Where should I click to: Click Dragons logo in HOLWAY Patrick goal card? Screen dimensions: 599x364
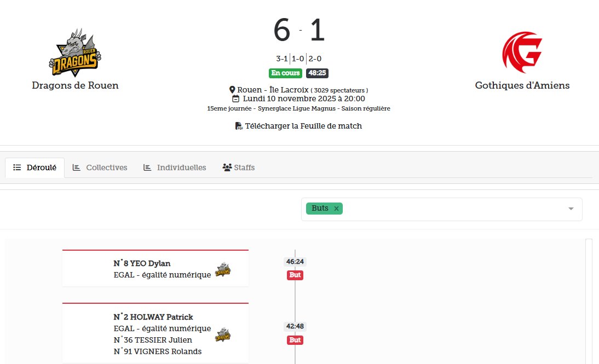pyautogui.click(x=223, y=334)
